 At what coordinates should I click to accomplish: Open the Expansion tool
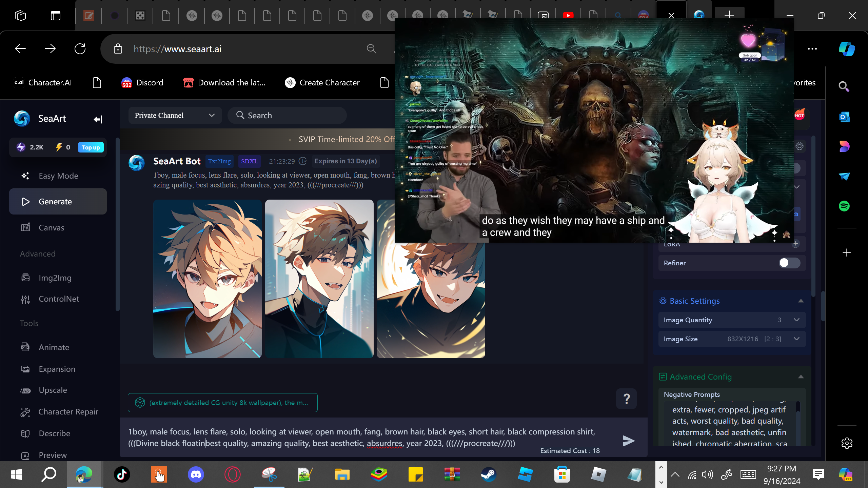click(58, 369)
